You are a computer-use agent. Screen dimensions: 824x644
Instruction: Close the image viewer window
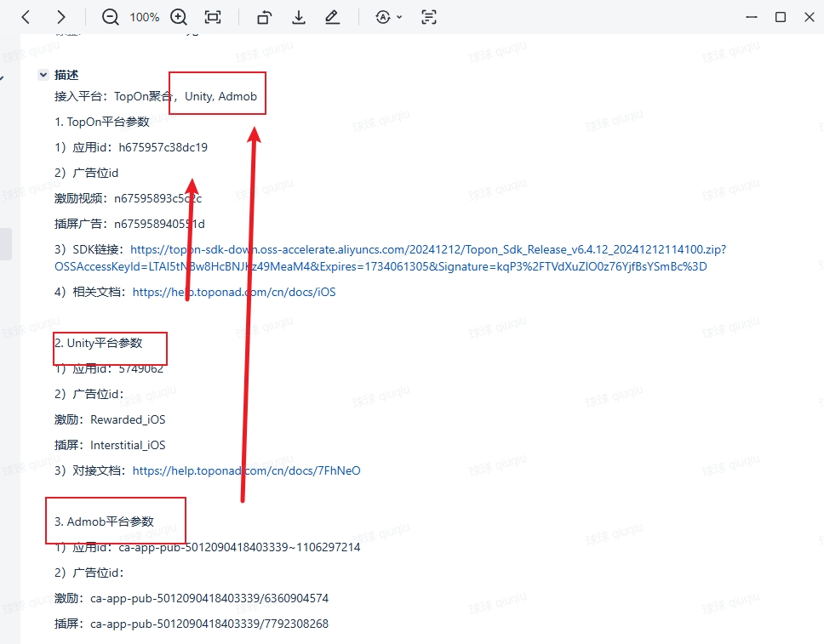[810, 17]
